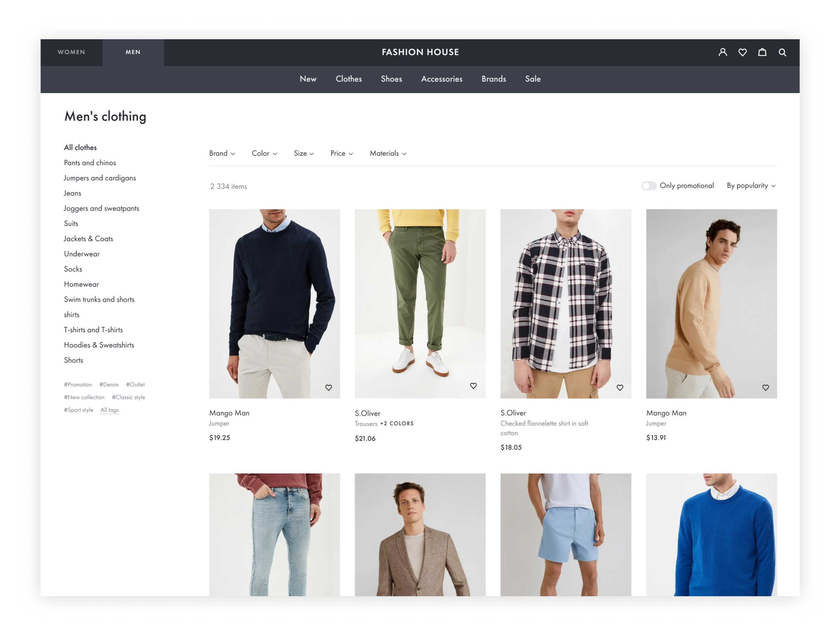Image resolution: width=840 pixels, height=638 pixels.
Task: Click the $19.25 price text
Action: (219, 438)
